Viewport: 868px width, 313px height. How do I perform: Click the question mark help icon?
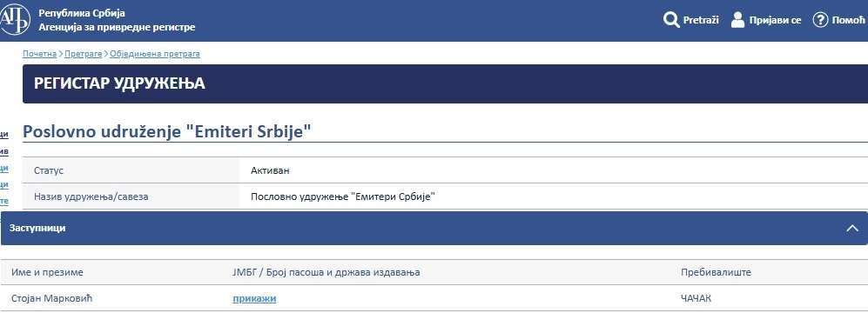point(820,20)
